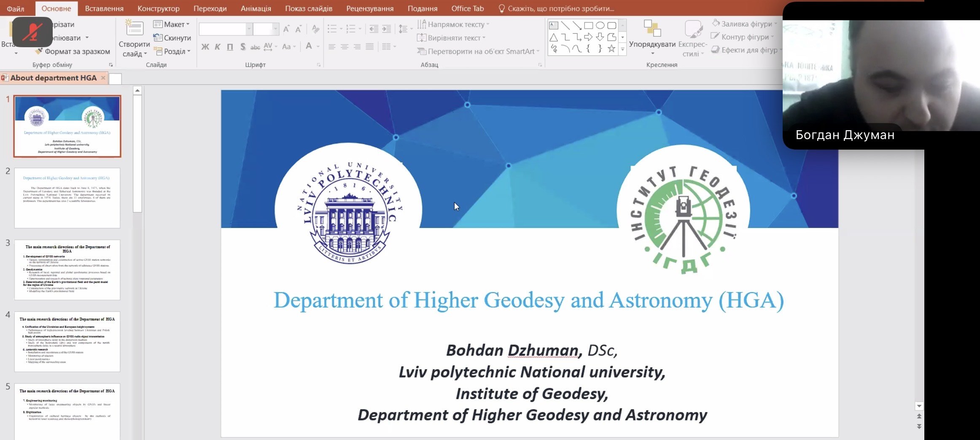Toggle italic (К) formatting
This screenshot has height=440, width=980.
pyautogui.click(x=218, y=47)
